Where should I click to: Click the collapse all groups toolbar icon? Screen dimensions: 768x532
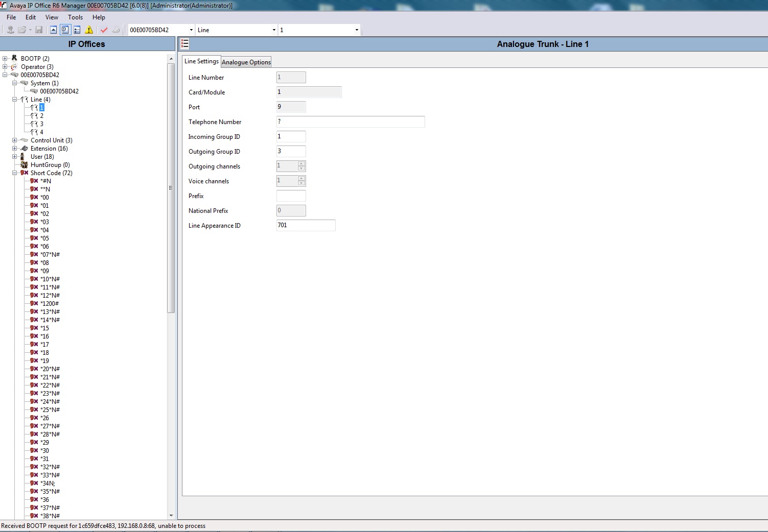tap(53, 30)
